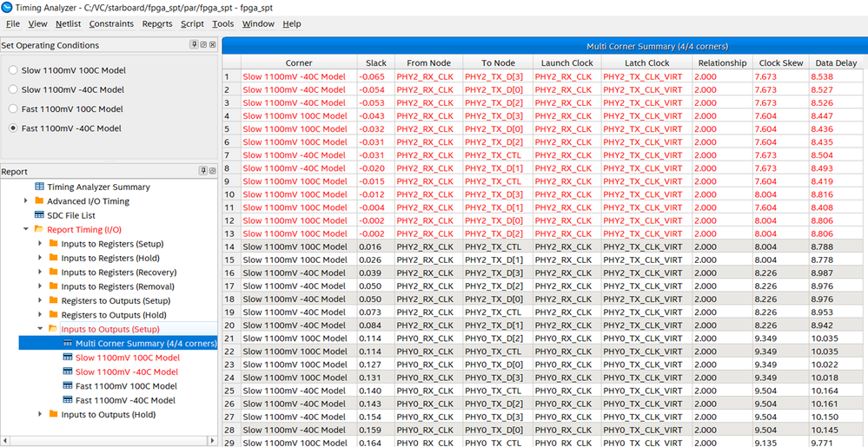Expand Inputs to Registers (Setup) node
868x447 pixels.
pos(40,243)
